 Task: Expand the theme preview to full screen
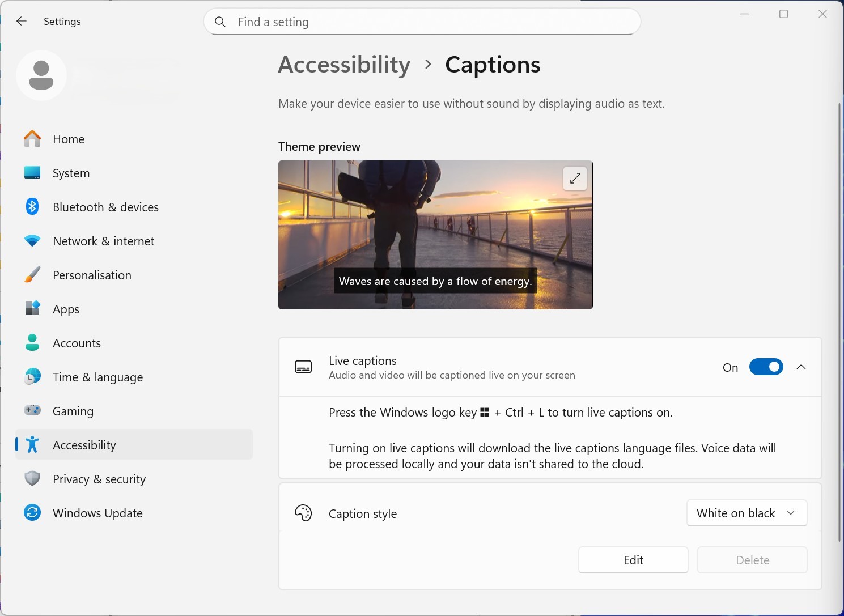click(575, 179)
